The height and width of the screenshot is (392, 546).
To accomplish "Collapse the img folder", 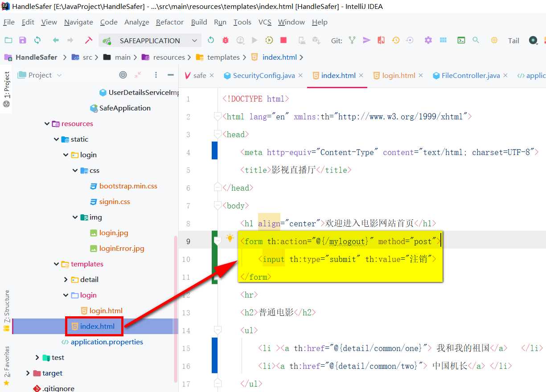I will point(75,217).
